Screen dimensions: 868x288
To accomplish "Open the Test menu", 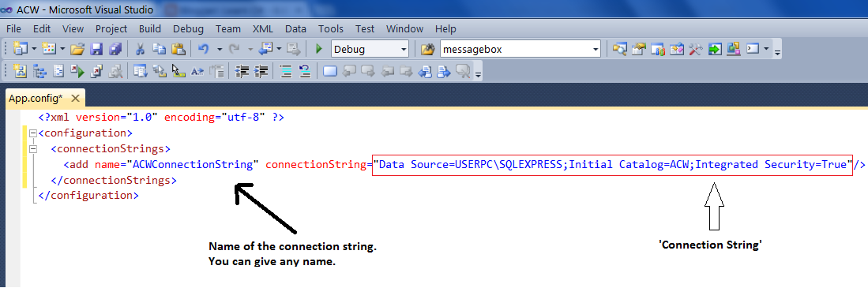I will click(x=365, y=28).
